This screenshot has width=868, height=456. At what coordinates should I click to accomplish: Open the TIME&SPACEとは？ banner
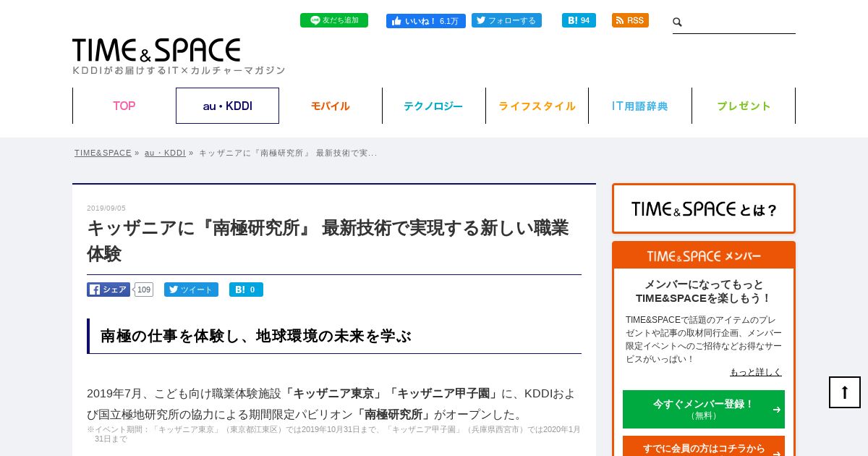pos(704,208)
